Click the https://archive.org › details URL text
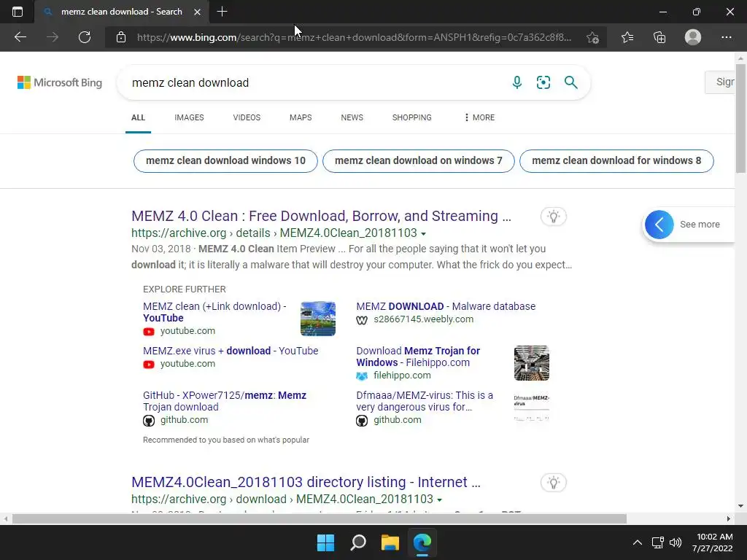 point(274,233)
